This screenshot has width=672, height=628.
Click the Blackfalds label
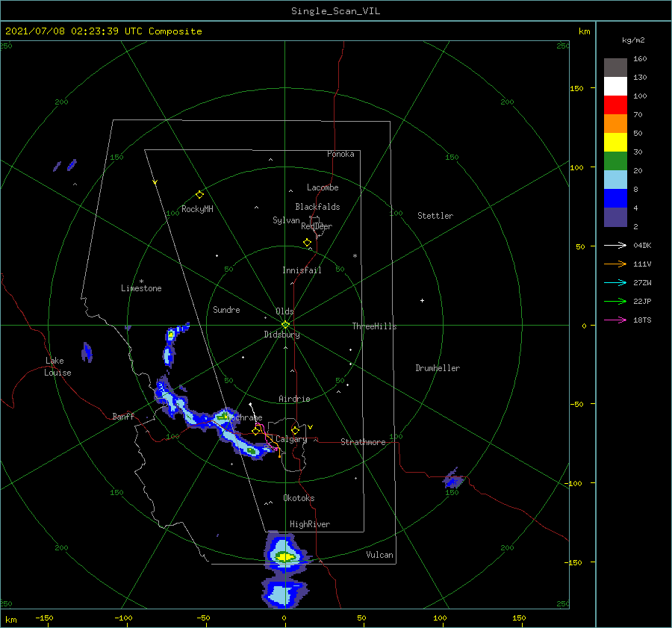[x=317, y=207]
